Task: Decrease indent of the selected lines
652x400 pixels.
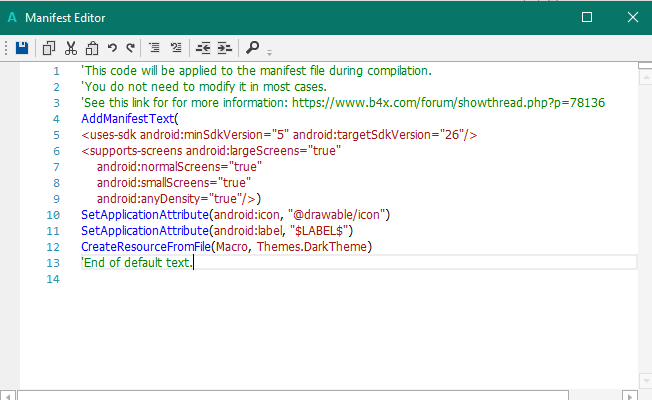Action: [x=203, y=47]
